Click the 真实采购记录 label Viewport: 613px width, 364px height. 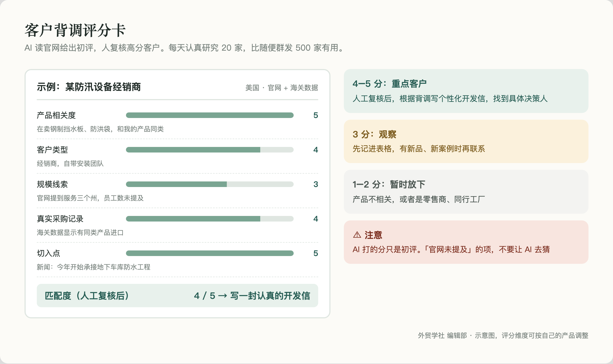(x=60, y=219)
